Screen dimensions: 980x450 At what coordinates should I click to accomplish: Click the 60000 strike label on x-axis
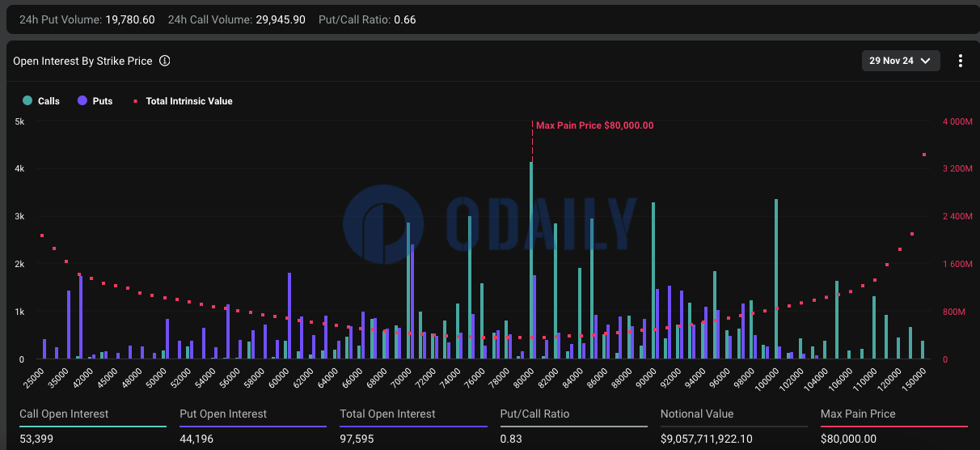278,377
